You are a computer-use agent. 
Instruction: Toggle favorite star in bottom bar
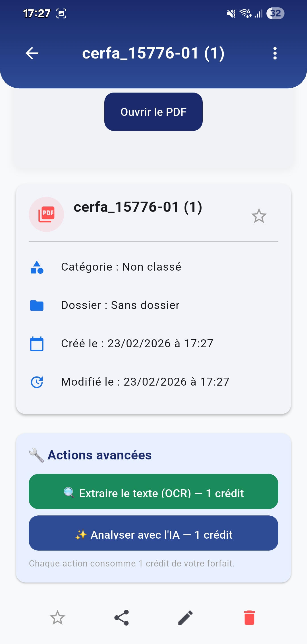point(57,618)
